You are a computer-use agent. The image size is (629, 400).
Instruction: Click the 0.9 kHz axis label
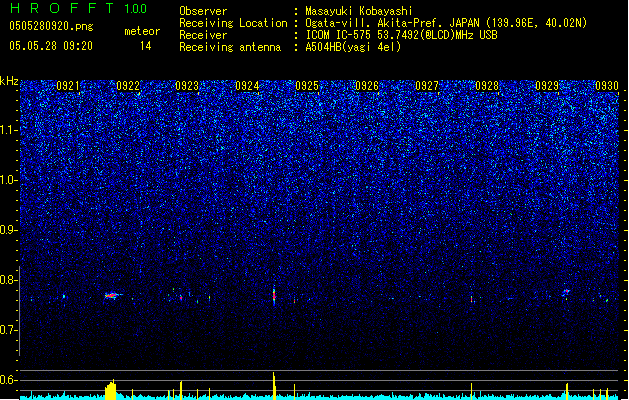pyautogui.click(x=9, y=230)
